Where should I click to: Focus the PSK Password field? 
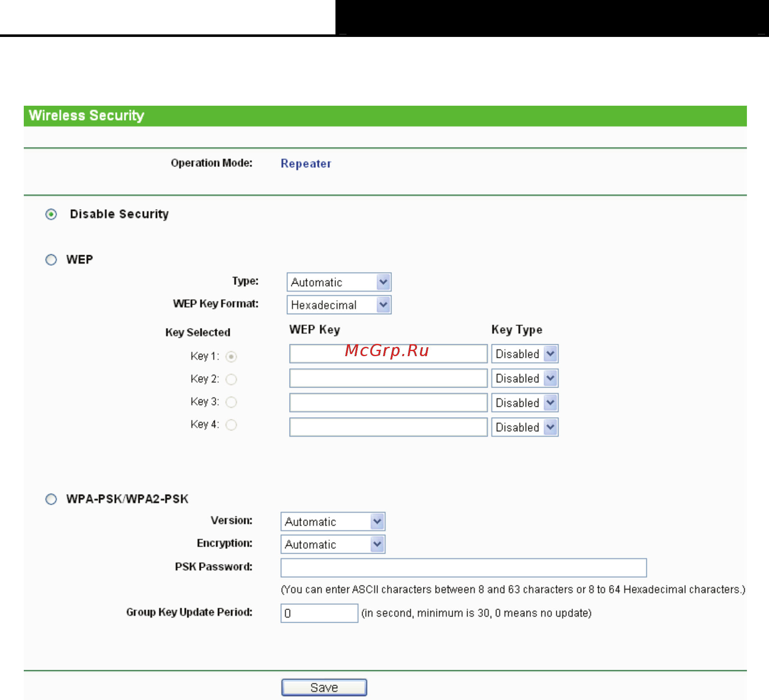[464, 568]
